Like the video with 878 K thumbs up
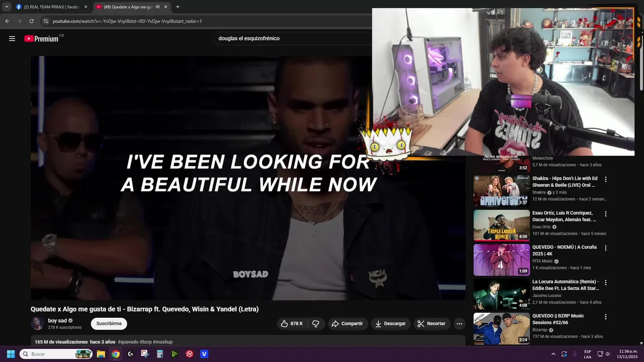Viewport: 644px width, 362px height. click(292, 324)
